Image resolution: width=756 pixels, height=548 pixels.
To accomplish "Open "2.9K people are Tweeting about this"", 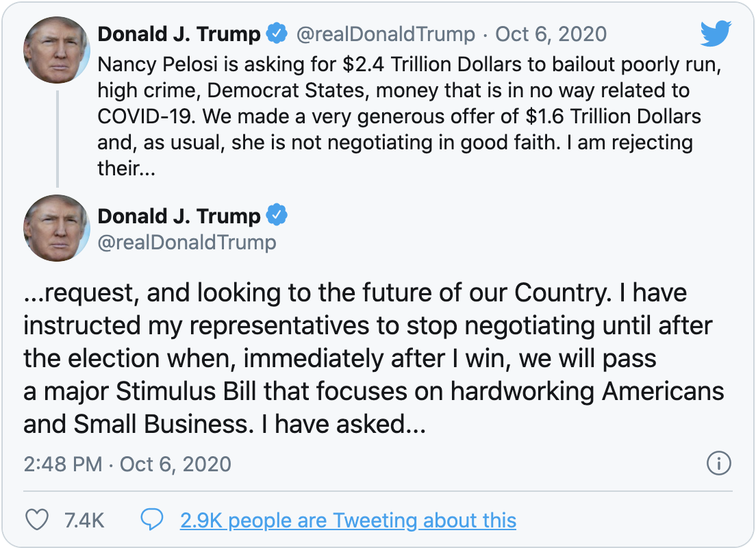I will point(348,521).
